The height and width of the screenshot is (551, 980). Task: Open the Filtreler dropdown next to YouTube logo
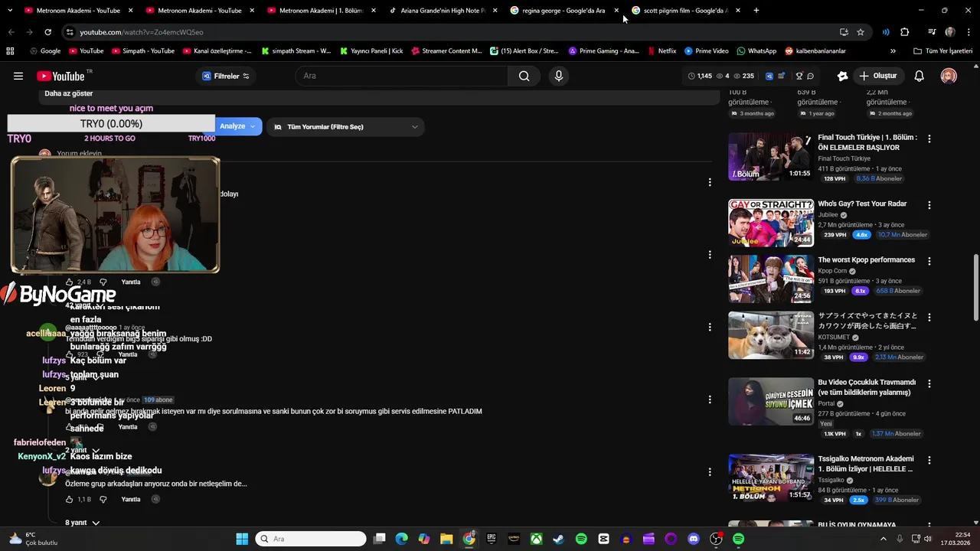coord(226,76)
